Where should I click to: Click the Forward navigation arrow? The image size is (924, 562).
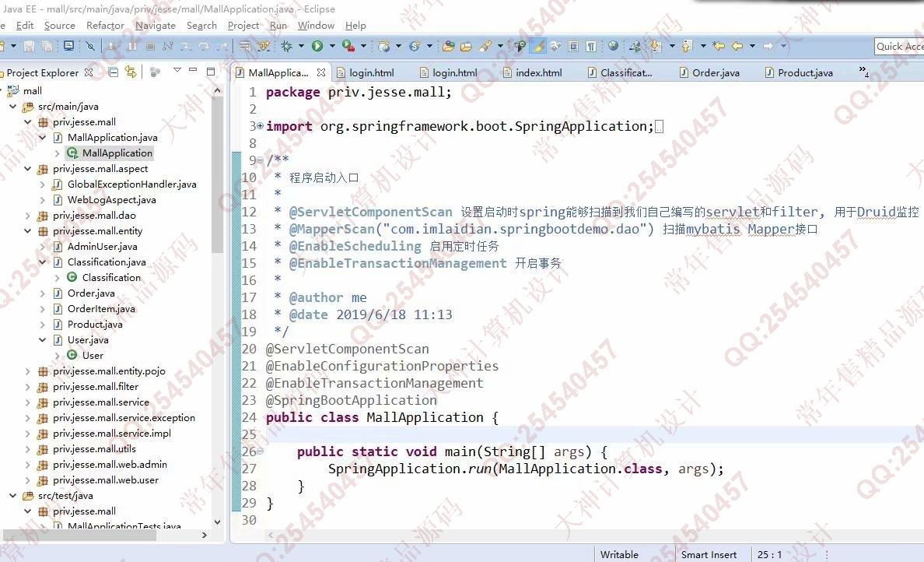(768, 46)
